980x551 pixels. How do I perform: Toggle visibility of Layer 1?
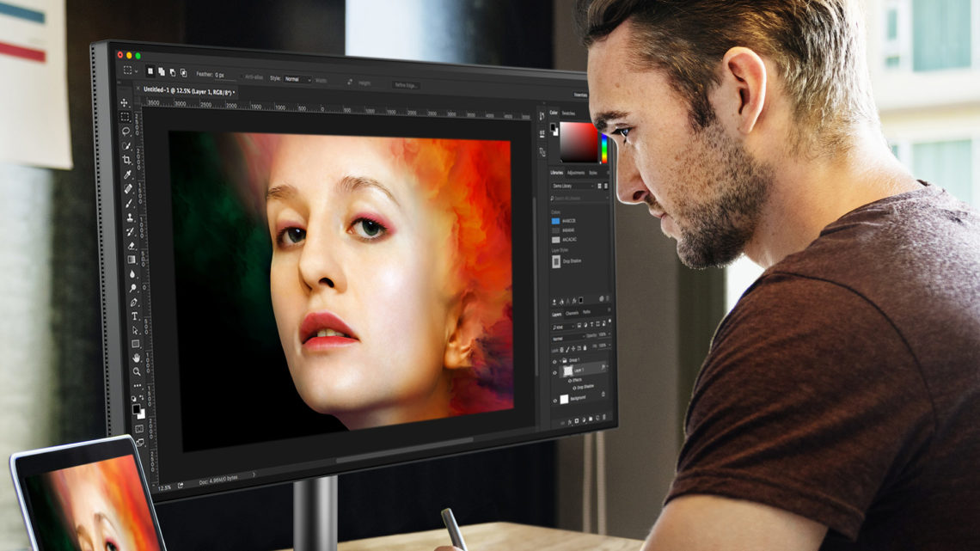point(554,370)
